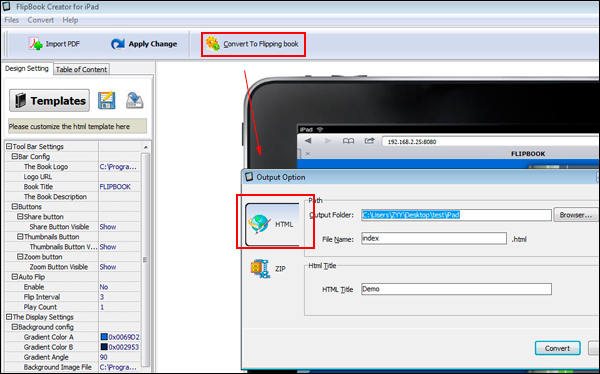
Task: Tap the back arrow in iPad browser preview
Action: coord(308,141)
